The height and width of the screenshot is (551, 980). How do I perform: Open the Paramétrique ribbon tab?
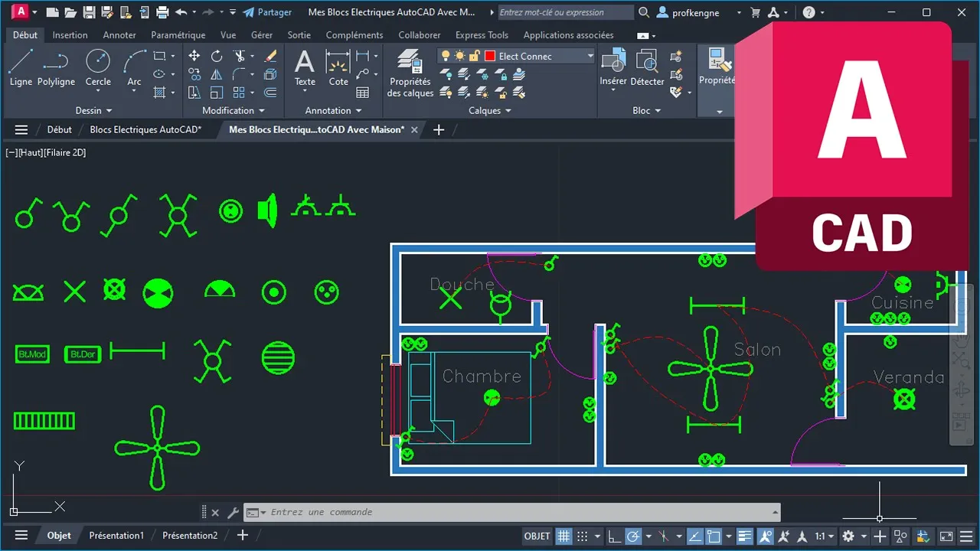pyautogui.click(x=178, y=35)
